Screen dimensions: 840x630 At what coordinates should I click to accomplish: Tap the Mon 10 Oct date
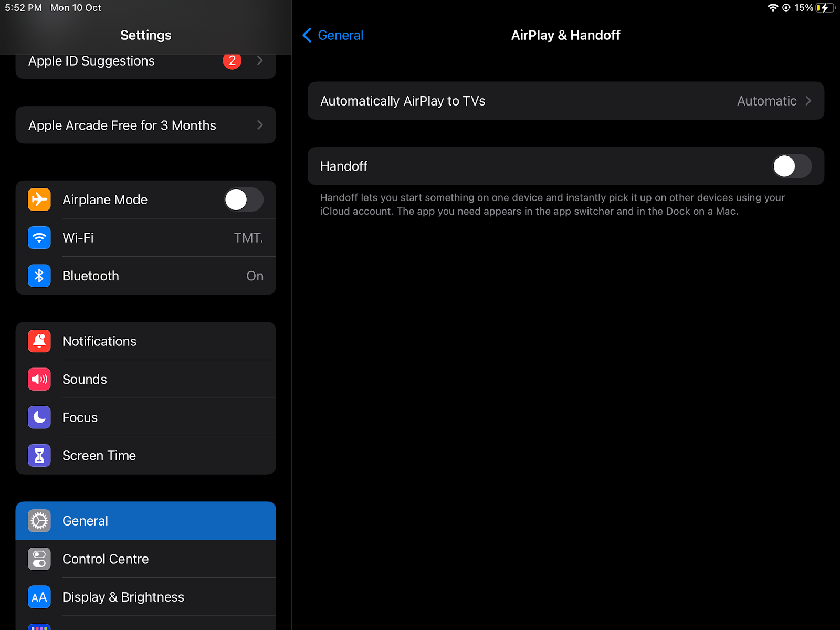pyautogui.click(x=76, y=8)
